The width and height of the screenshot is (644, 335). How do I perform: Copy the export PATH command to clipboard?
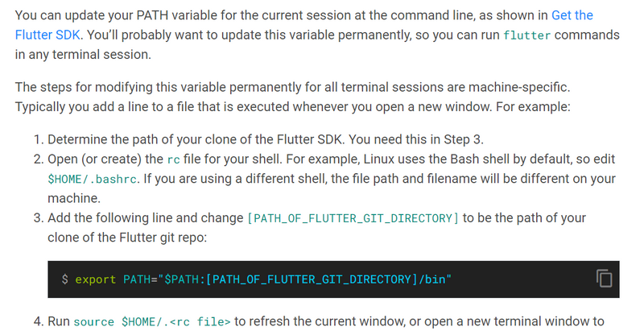pos(605,279)
